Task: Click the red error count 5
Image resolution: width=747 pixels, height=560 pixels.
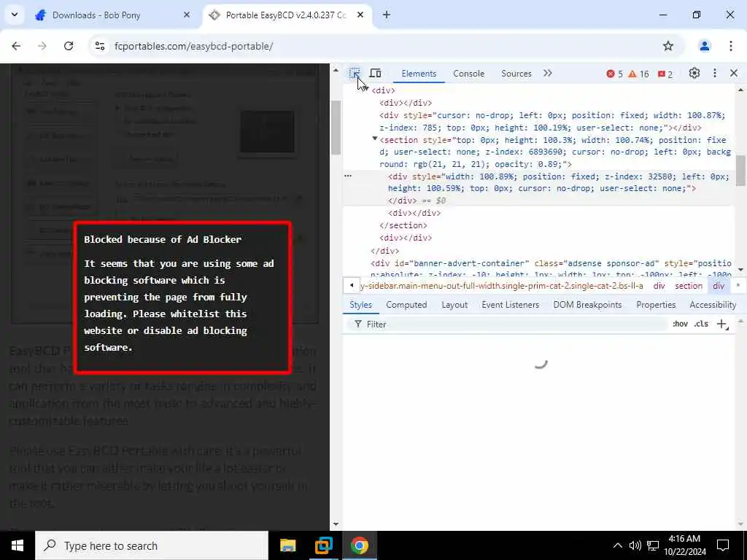Action: (x=614, y=74)
